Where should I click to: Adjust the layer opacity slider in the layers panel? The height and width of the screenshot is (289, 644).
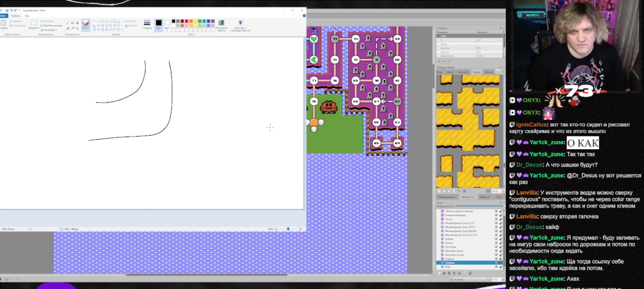click(x=481, y=206)
